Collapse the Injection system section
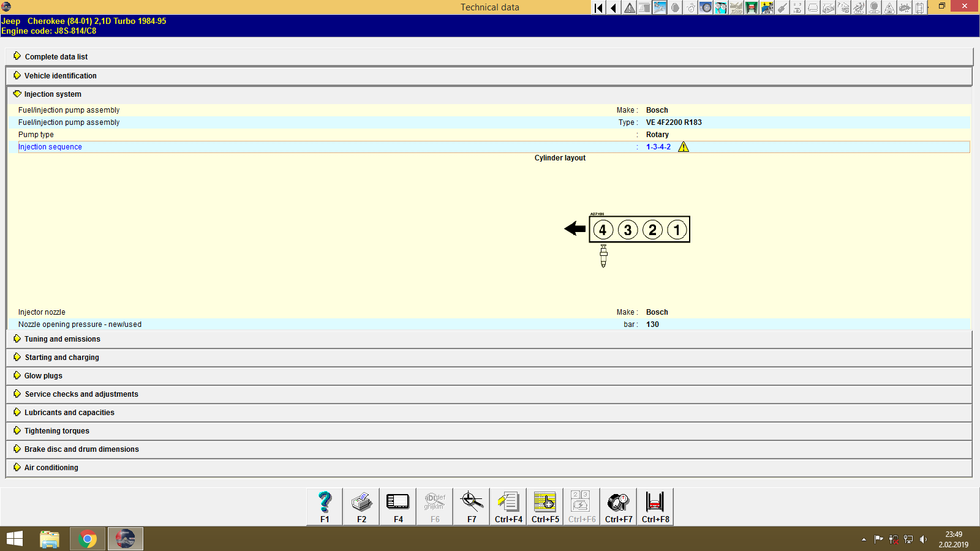980x551 pixels. tap(52, 94)
